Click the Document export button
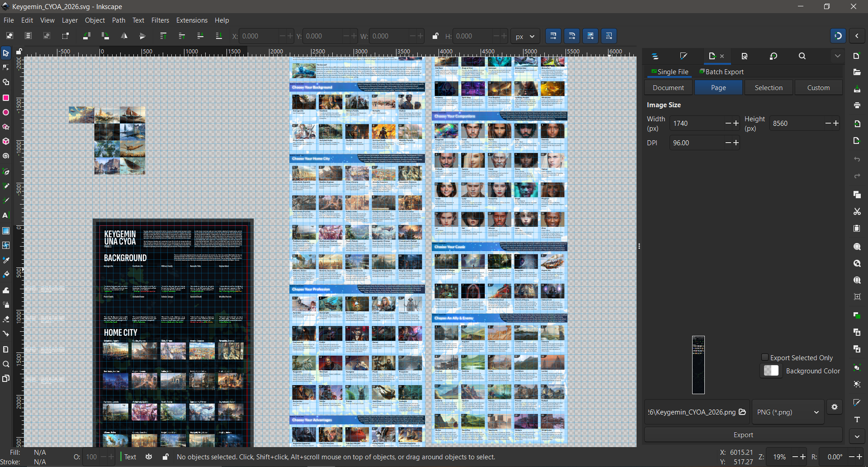Image resolution: width=868 pixels, height=467 pixels. click(x=668, y=87)
